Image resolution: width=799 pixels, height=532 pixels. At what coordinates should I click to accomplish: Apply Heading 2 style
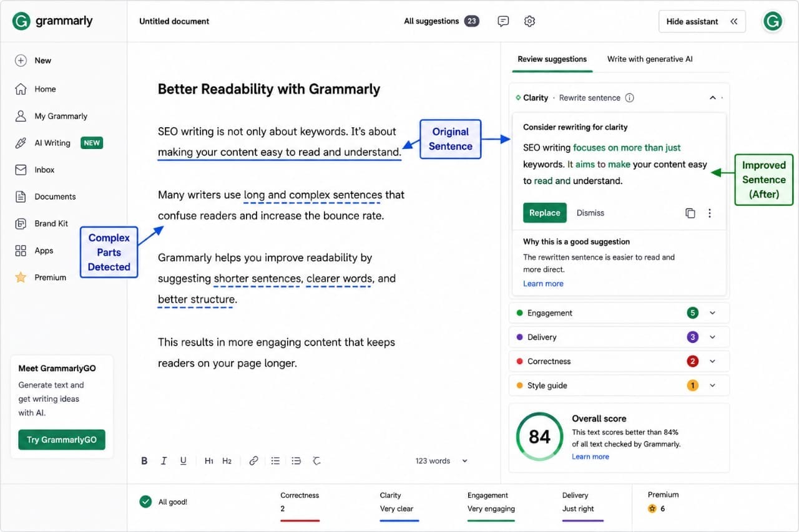tap(227, 461)
